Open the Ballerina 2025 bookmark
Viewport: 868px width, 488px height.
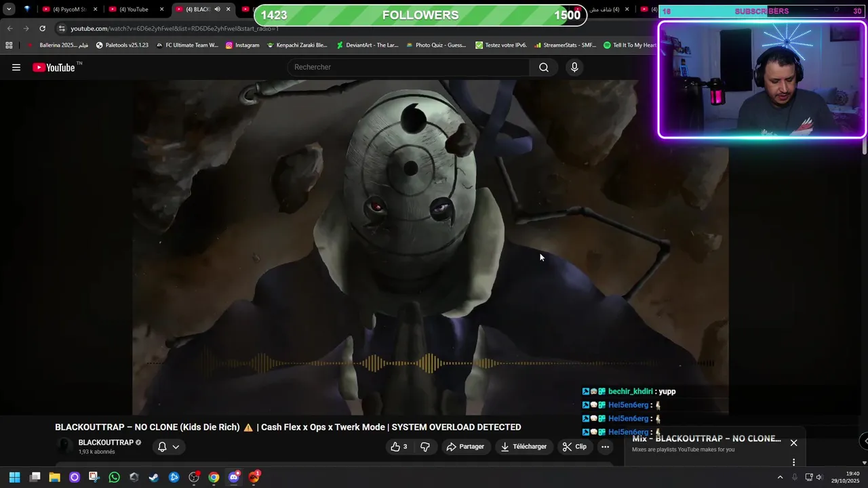pos(58,45)
